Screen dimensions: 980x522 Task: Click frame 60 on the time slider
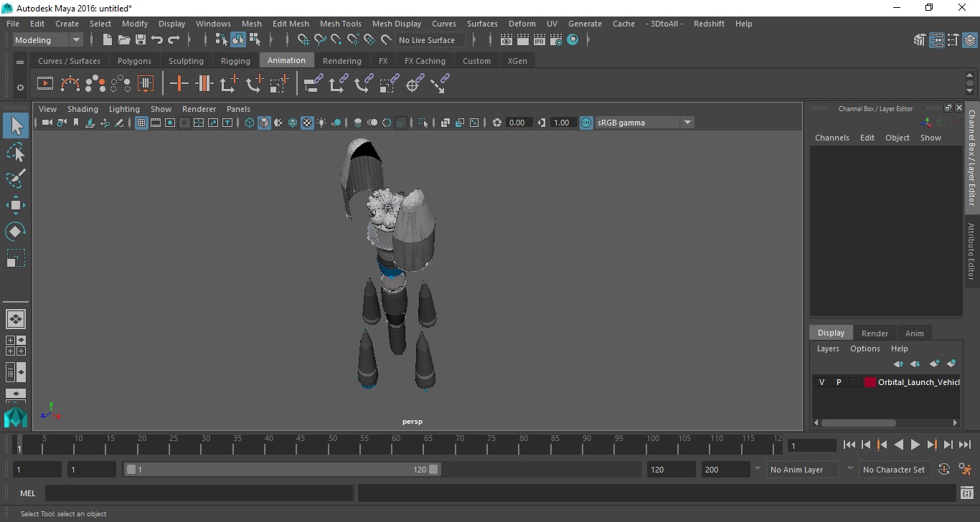[x=396, y=445]
